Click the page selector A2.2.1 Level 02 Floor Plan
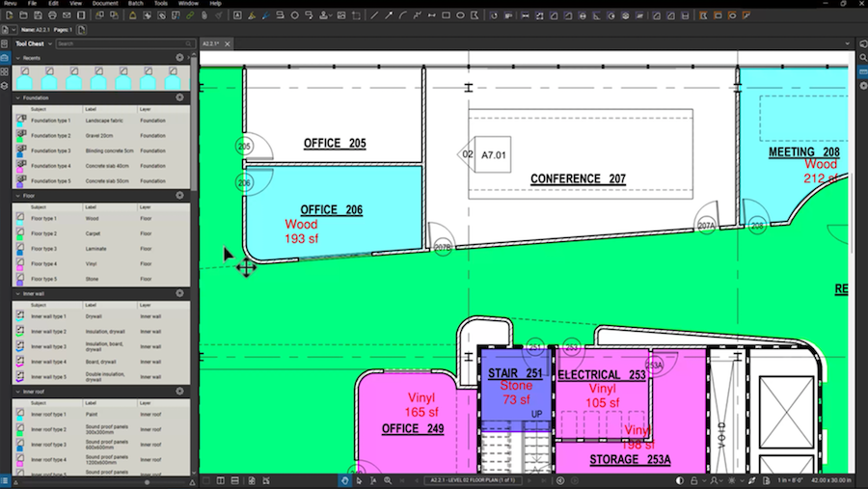Viewport: 868px width, 489px height. 473,480
